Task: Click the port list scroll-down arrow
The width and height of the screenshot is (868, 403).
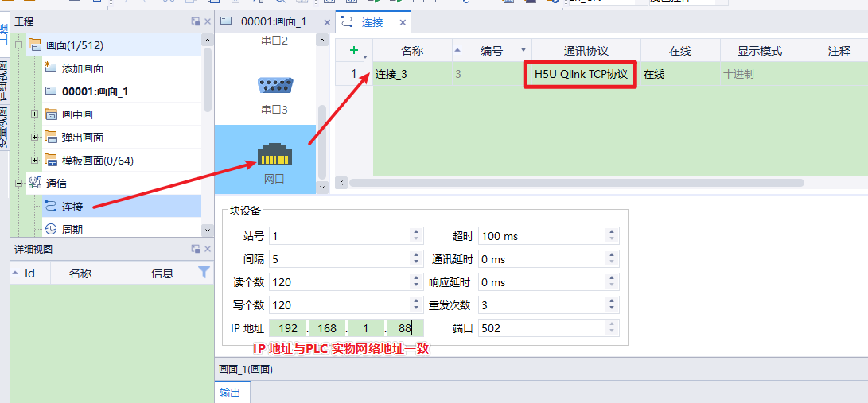Action: [x=322, y=188]
